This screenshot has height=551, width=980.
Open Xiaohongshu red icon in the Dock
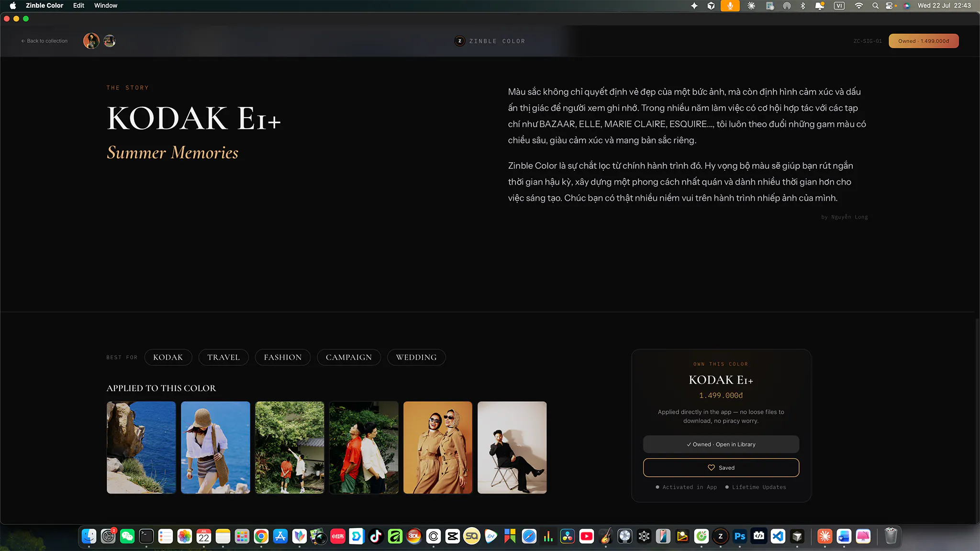click(338, 537)
